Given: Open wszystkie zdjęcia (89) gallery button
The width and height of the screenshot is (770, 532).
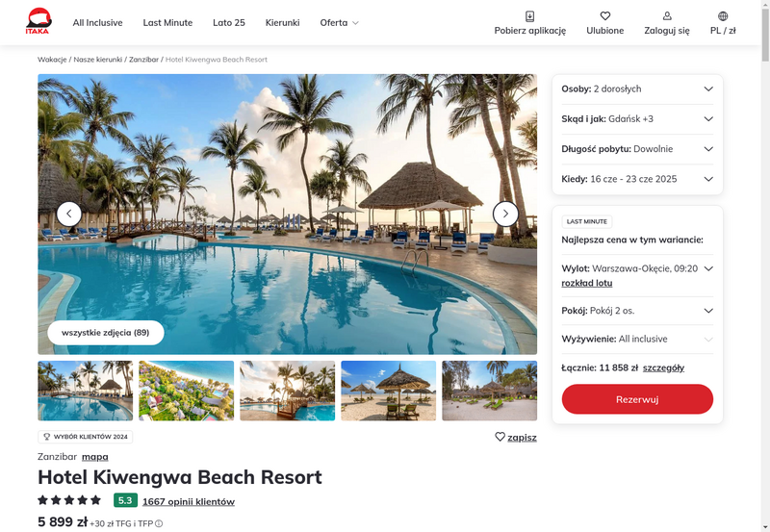Looking at the screenshot, I should point(106,333).
